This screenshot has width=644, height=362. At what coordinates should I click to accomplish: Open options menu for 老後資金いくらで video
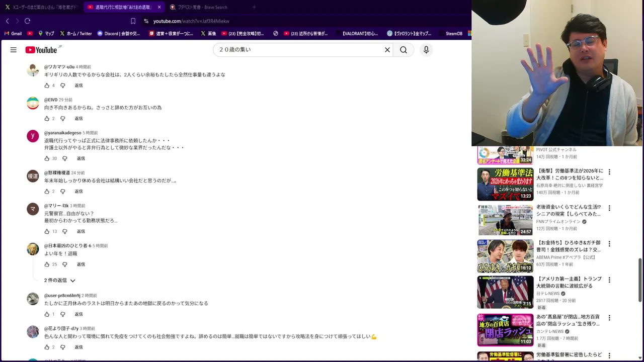609,208
